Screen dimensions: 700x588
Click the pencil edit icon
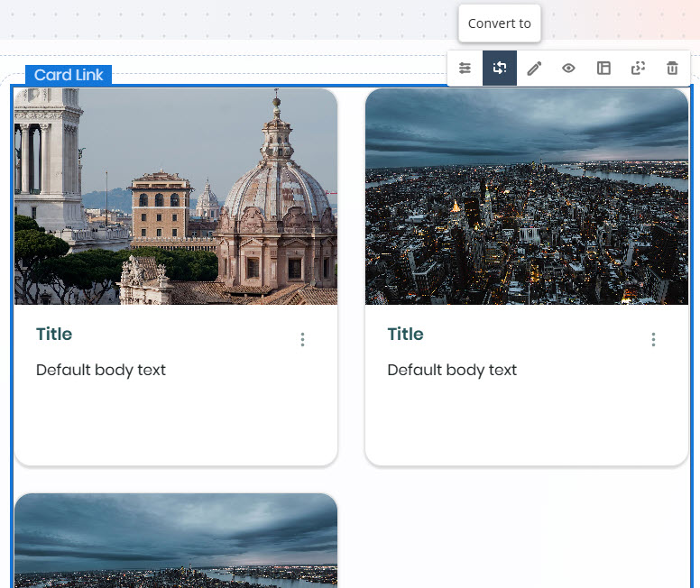(534, 69)
